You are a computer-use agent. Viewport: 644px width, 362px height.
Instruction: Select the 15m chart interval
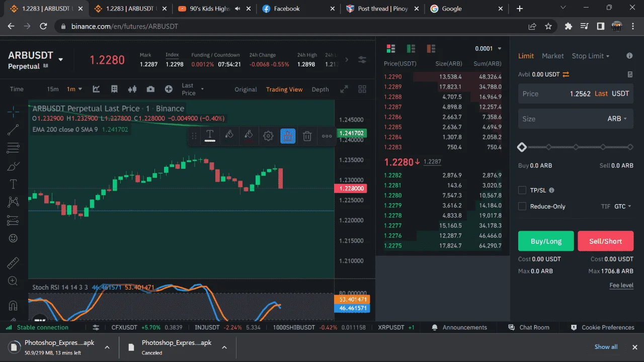pyautogui.click(x=53, y=89)
